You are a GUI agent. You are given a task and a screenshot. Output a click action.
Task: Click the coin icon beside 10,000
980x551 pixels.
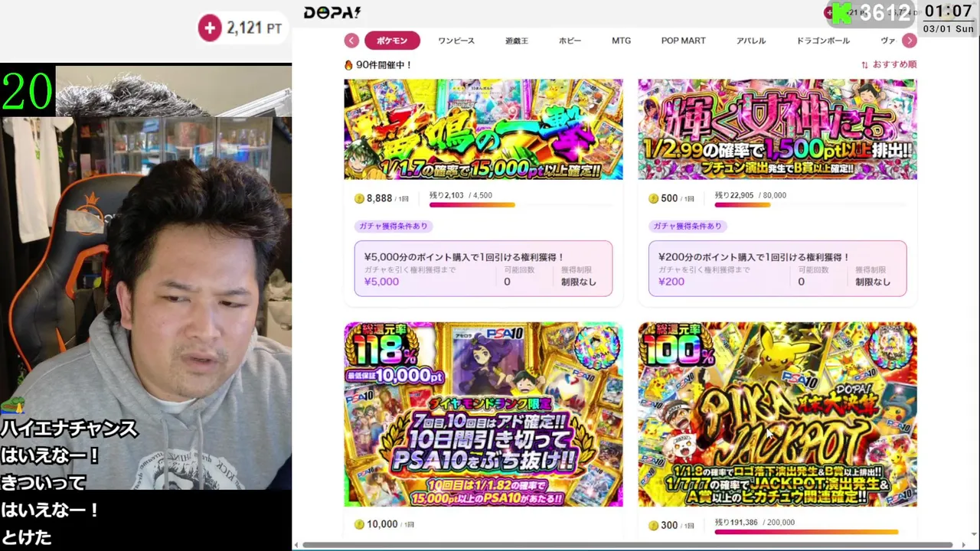[359, 524]
